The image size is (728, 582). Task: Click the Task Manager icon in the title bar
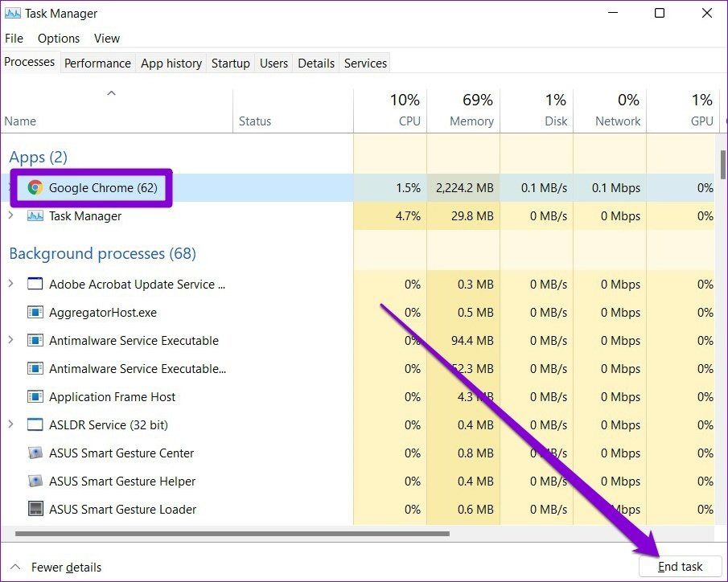[x=14, y=13]
